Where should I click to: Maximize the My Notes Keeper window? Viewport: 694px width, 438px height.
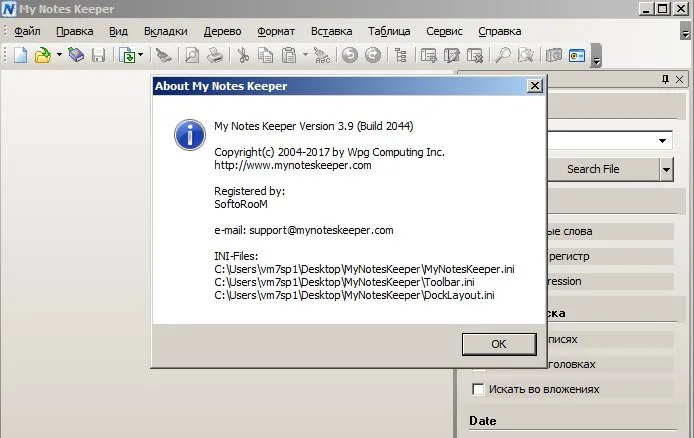pos(663,8)
